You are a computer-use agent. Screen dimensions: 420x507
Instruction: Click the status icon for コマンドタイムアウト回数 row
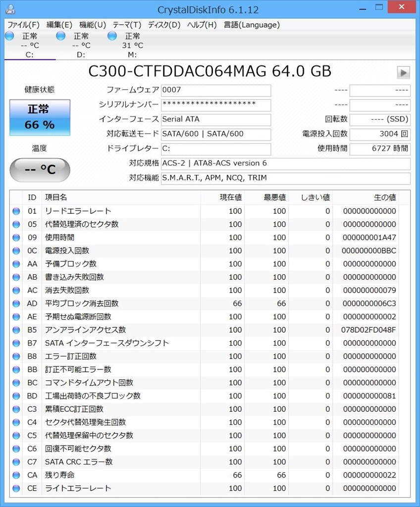coord(16,383)
